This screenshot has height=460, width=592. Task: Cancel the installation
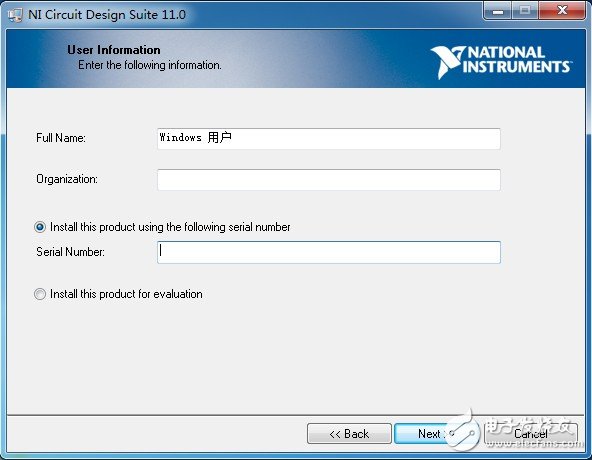coord(531,434)
